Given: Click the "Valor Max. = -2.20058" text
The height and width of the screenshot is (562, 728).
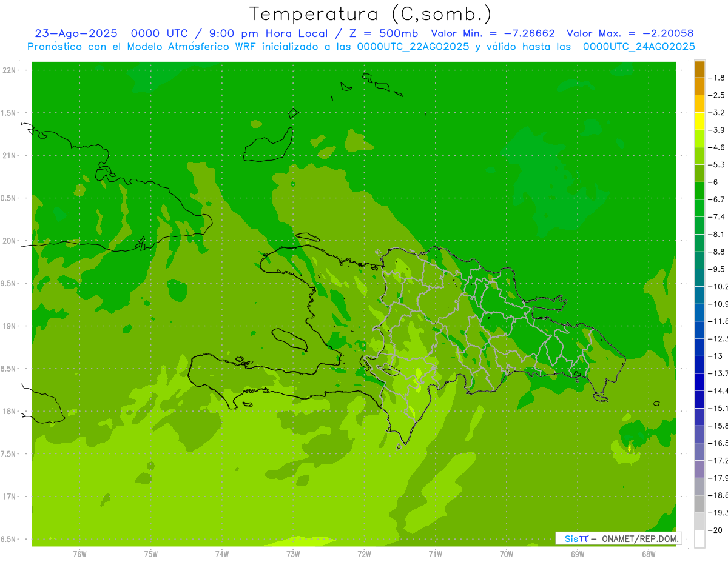Looking at the screenshot, I should tap(630, 33).
